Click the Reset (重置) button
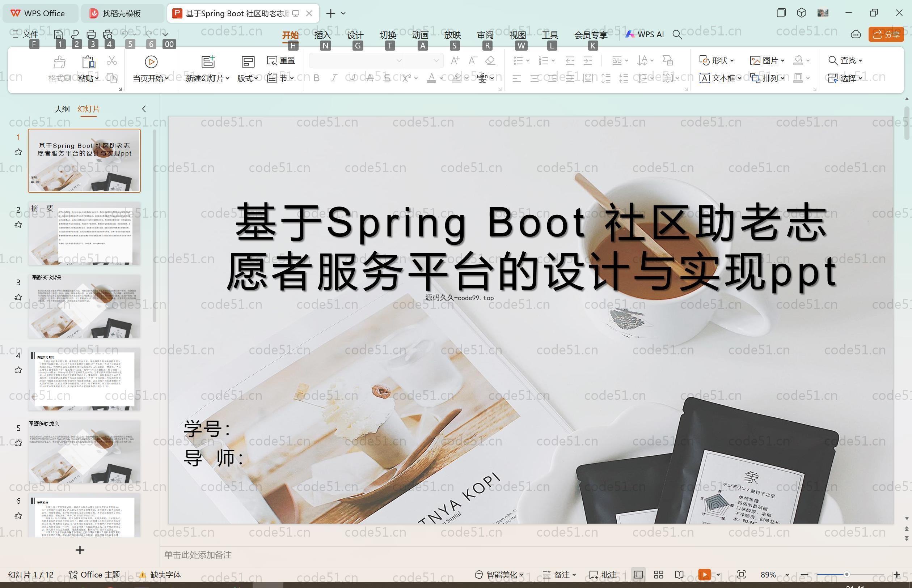Image resolution: width=912 pixels, height=588 pixels. [x=281, y=60]
